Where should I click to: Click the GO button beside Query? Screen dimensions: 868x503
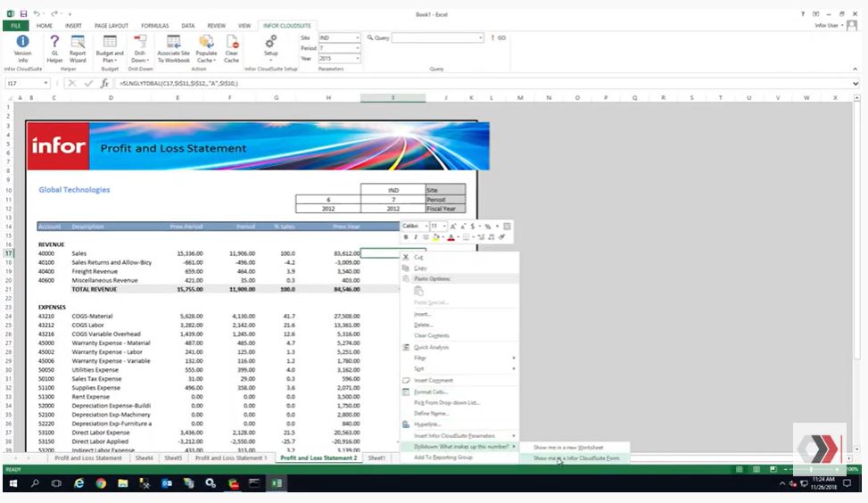tap(499, 37)
